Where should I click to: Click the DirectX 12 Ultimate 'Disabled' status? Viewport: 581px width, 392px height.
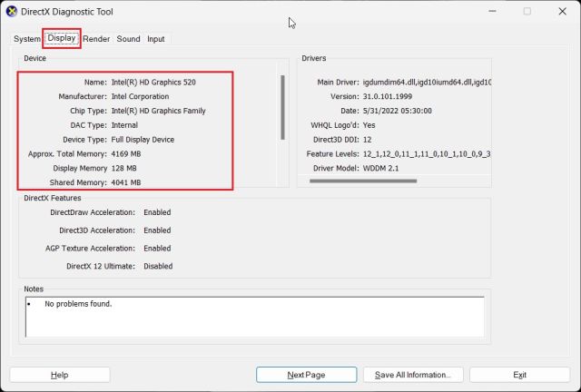tap(158, 266)
